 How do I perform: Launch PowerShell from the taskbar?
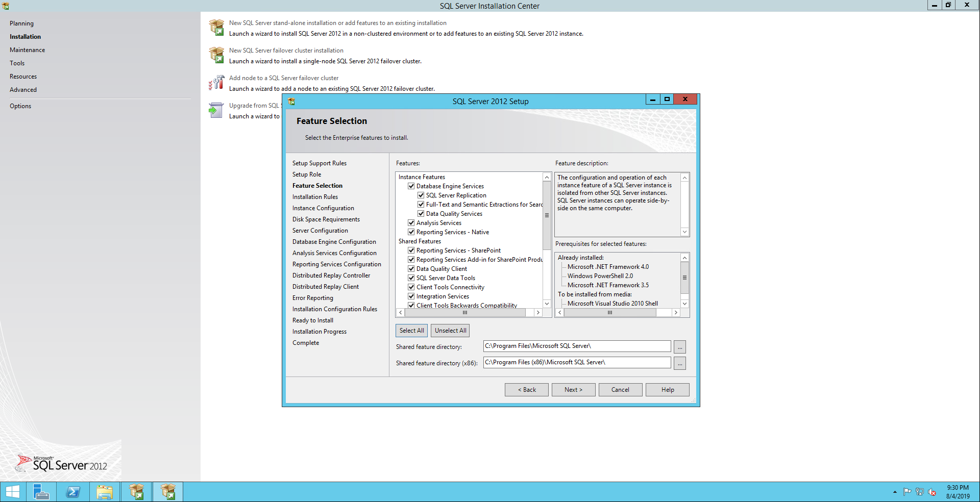click(73, 492)
